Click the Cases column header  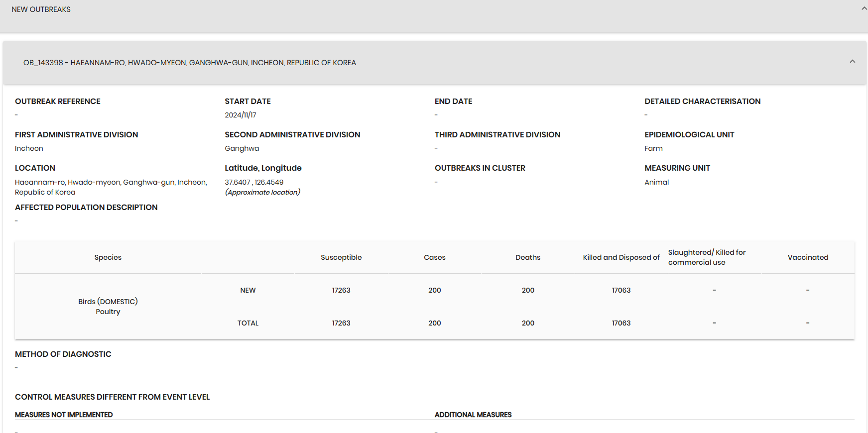pyautogui.click(x=435, y=257)
